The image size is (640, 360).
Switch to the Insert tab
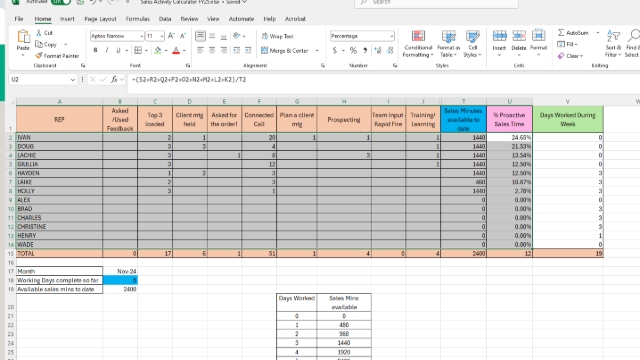click(x=67, y=19)
